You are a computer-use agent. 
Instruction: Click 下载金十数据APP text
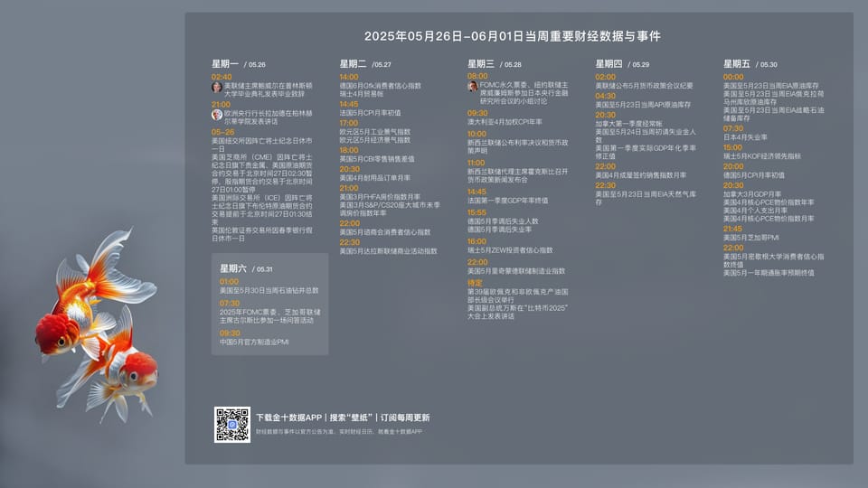(x=288, y=418)
